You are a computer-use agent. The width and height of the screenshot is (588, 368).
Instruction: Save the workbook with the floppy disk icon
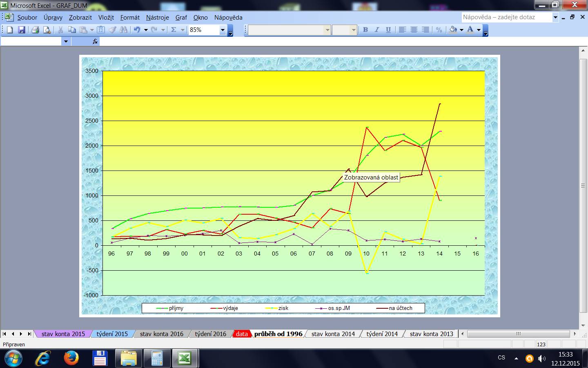tap(22, 30)
